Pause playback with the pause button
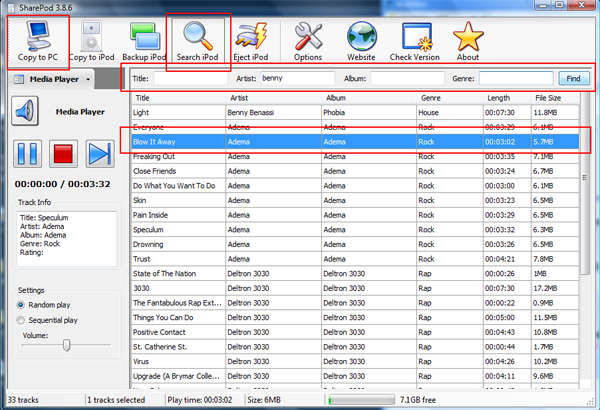Viewport: 600px width, 410px height. pos(28,154)
